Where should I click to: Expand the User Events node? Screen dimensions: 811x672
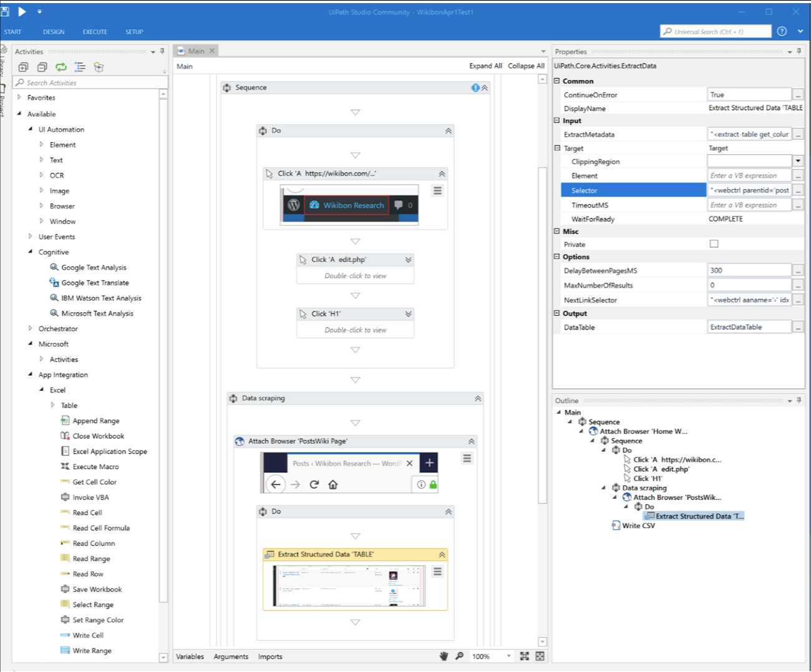pyautogui.click(x=30, y=236)
